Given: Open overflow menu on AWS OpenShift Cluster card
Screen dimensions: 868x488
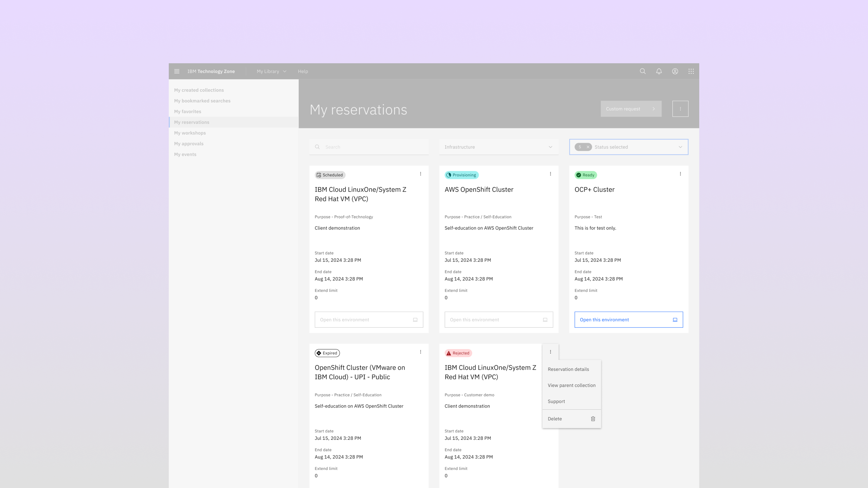Looking at the screenshot, I should pos(551,174).
